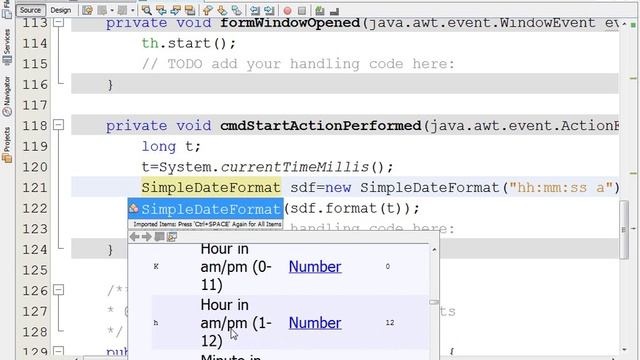Stop macro recording square icon
Viewport: 640px width, 360px height.
click(x=302, y=11)
